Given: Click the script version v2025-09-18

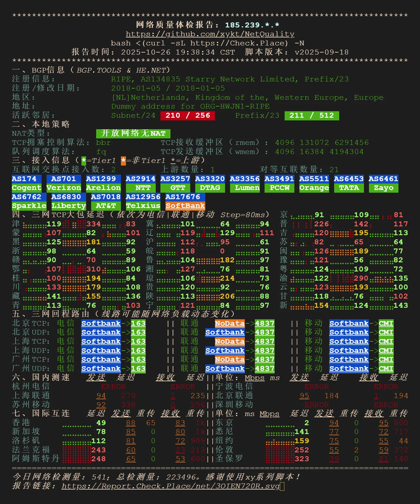Looking at the screenshot, I should [x=321, y=52].
